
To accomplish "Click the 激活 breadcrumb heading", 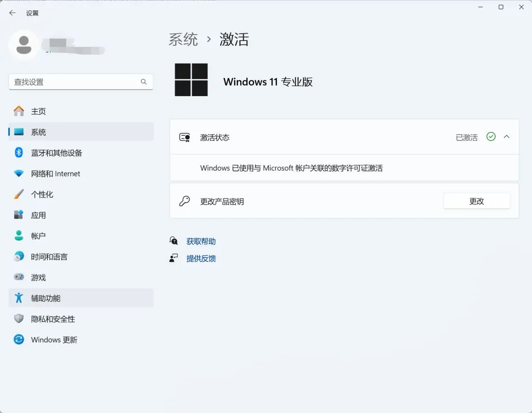I will pos(234,39).
